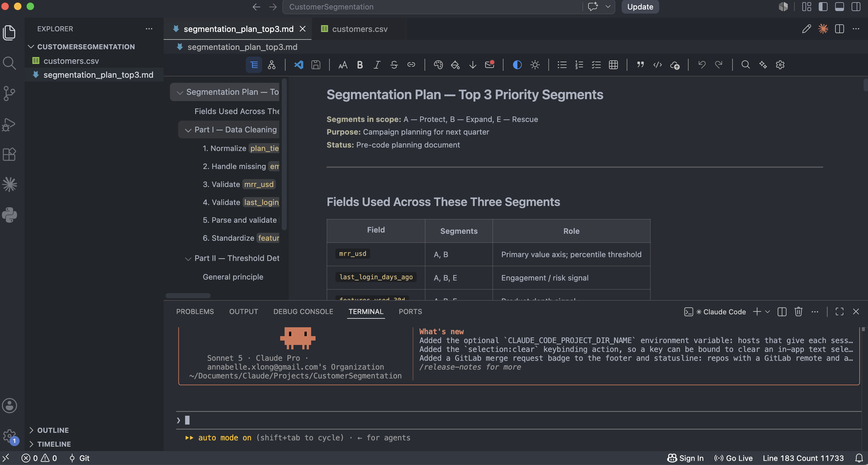This screenshot has height=465, width=868.
Task: Open the new terminal profile dropdown
Action: (x=768, y=312)
